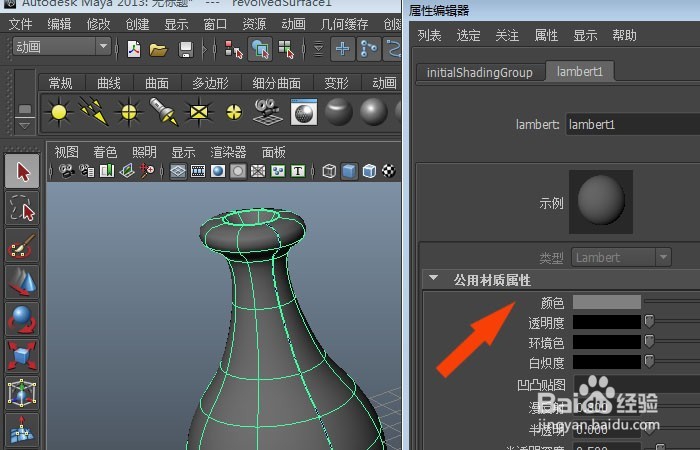Click the 白炽度 slider handle
This screenshot has width=700, height=450.
click(650, 361)
